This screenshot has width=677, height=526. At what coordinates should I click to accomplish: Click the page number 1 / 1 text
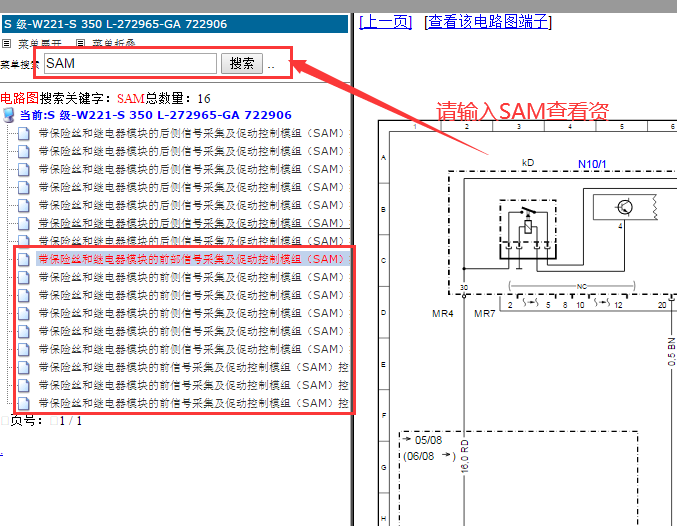click(70, 421)
